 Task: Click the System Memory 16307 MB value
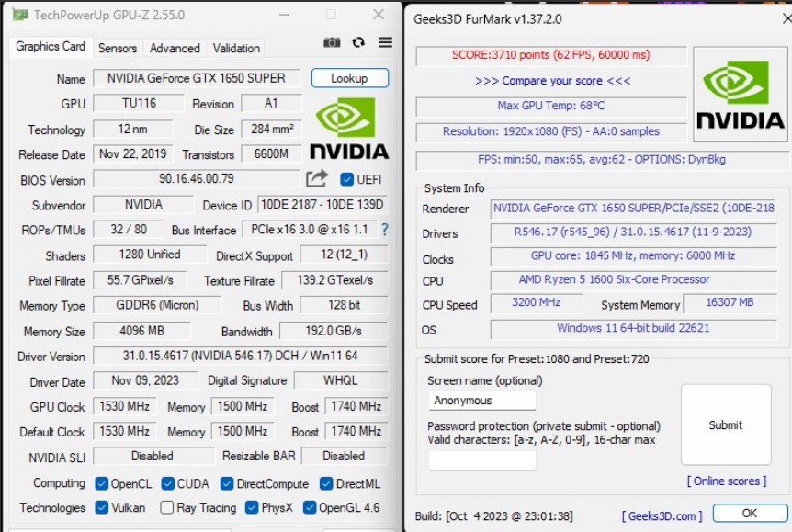coord(730,302)
